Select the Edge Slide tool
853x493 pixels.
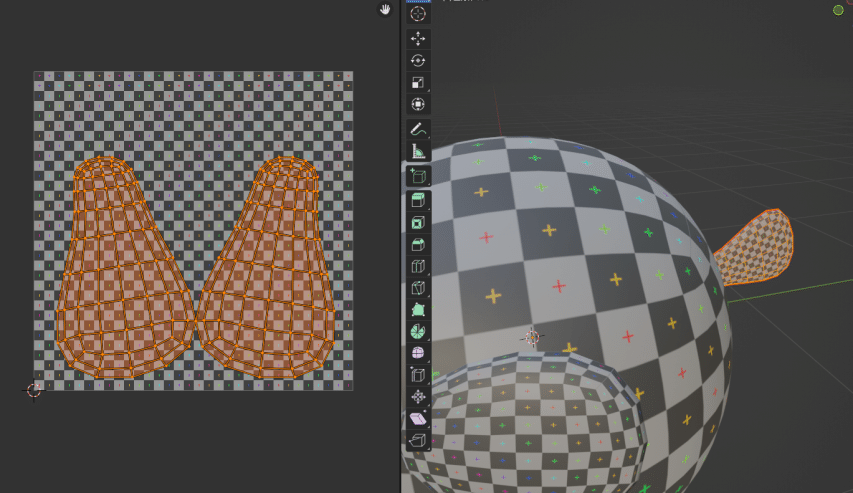tap(418, 375)
